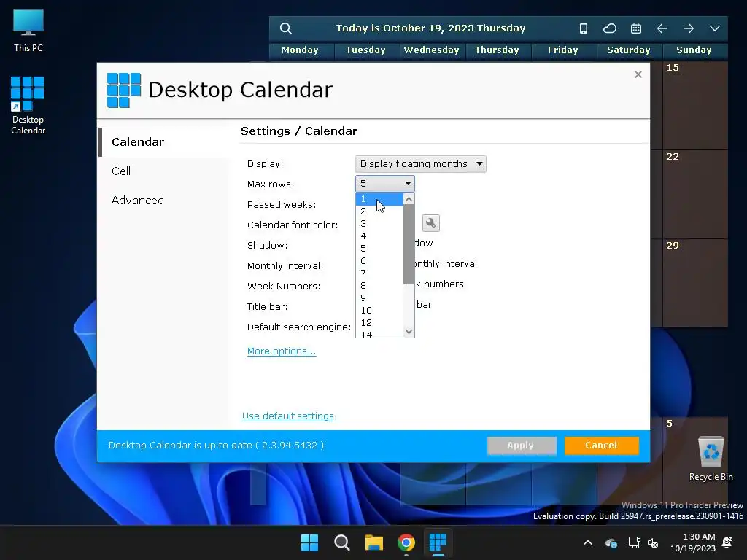747x560 pixels.
Task: Expand calendar menu with down chevron
Action: [715, 28]
